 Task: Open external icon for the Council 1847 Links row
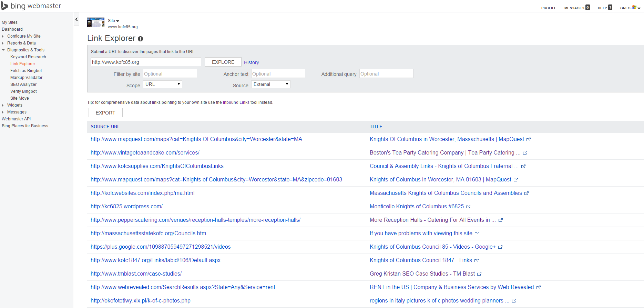(x=477, y=260)
